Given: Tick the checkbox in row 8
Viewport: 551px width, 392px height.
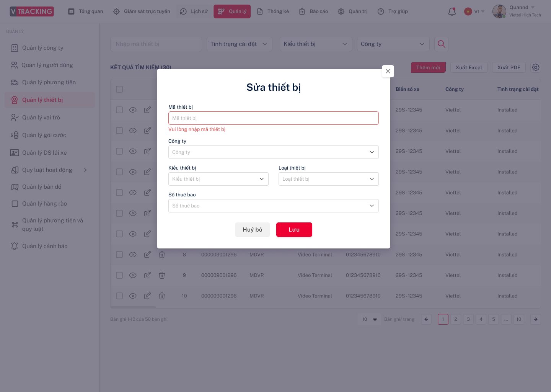Looking at the screenshot, I should point(119,255).
